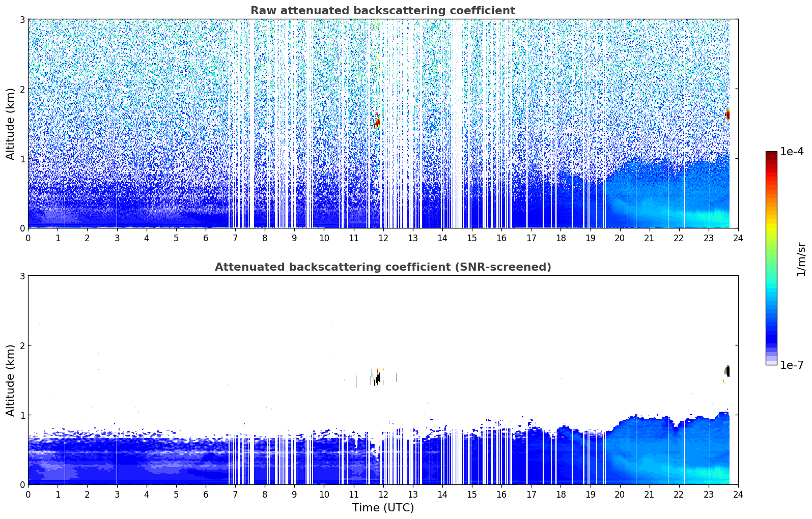This screenshot has width=812, height=519.
Task: Click time tick "9" under the raw plot
Action: pos(294,238)
